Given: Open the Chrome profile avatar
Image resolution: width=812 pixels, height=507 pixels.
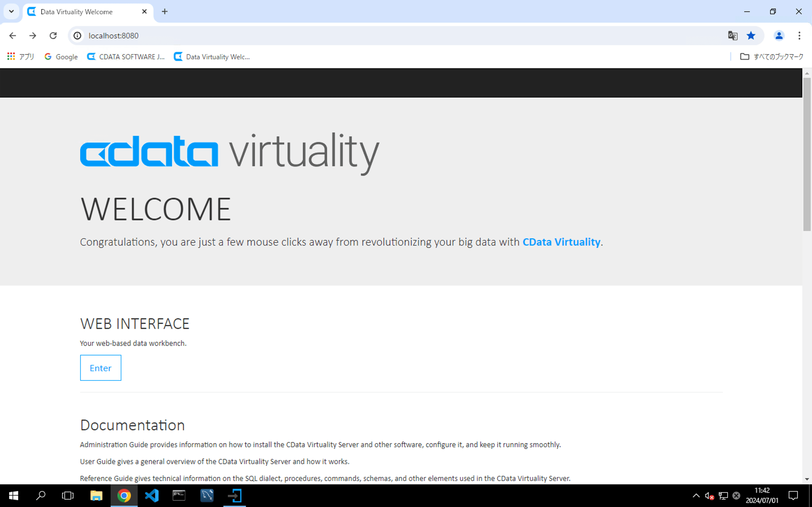Looking at the screenshot, I should (779, 35).
